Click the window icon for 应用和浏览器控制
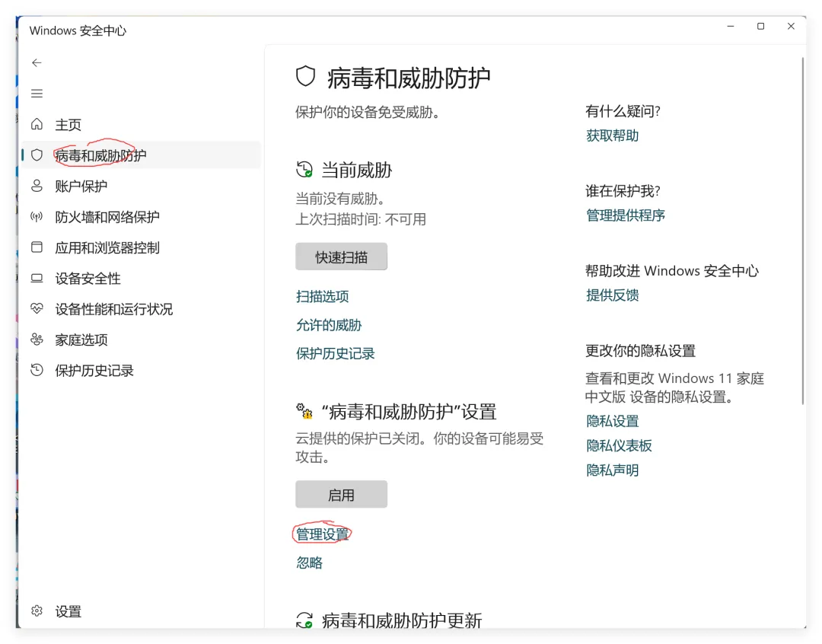 (x=37, y=247)
